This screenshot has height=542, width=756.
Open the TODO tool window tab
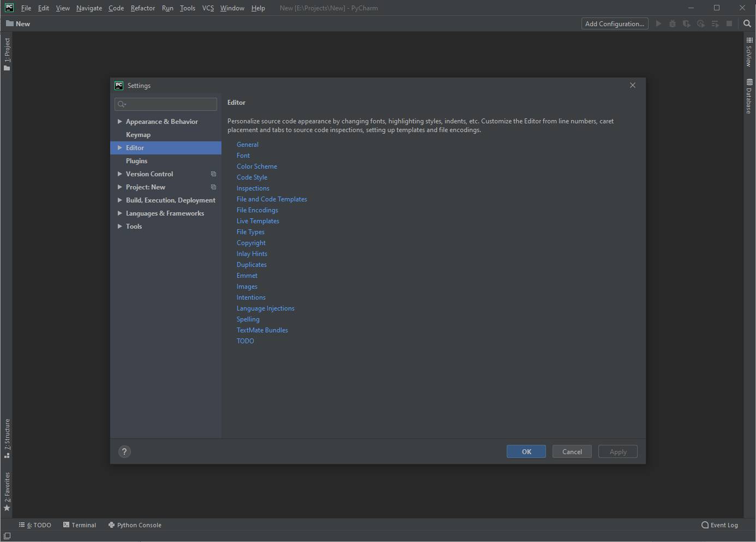point(35,525)
